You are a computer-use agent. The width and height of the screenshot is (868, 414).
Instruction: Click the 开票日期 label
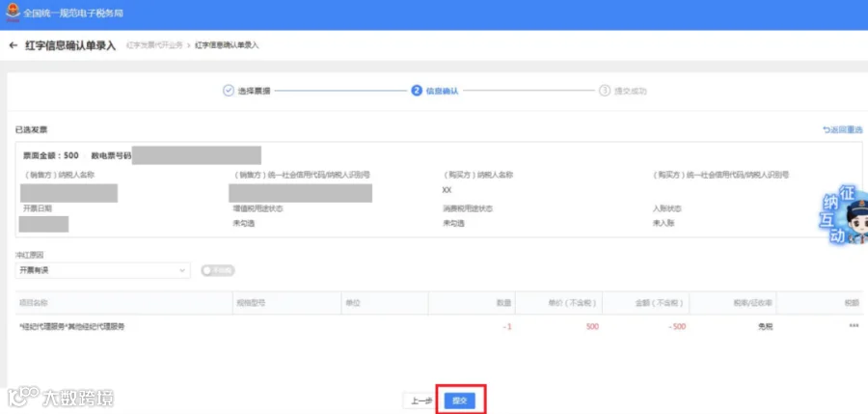37,208
